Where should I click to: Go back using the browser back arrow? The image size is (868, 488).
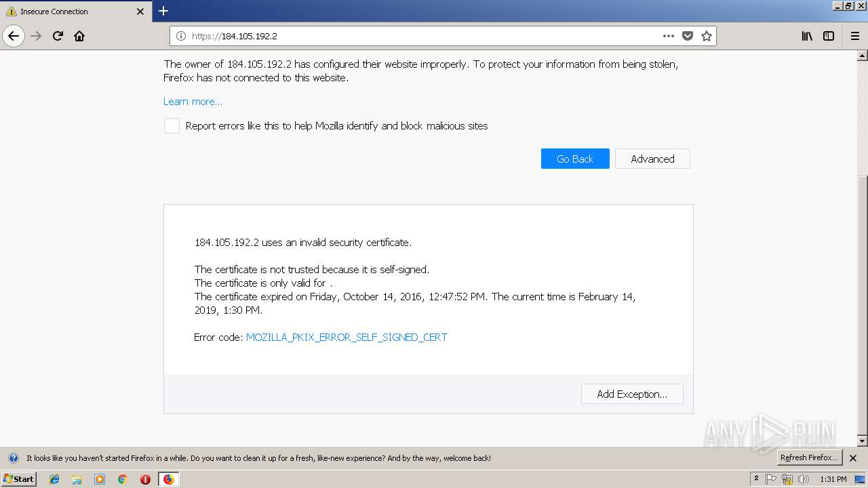14,36
